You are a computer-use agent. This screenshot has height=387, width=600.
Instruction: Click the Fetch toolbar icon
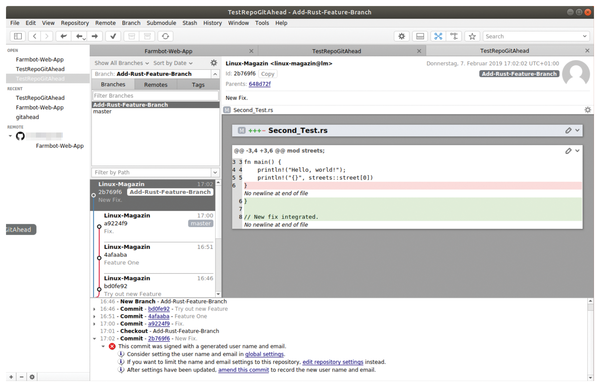[x=64, y=36]
